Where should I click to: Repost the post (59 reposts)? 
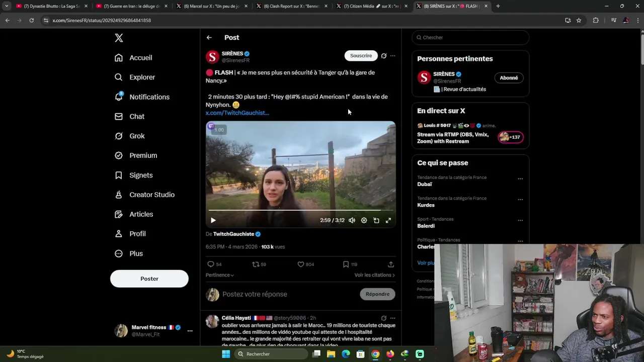tap(259, 264)
